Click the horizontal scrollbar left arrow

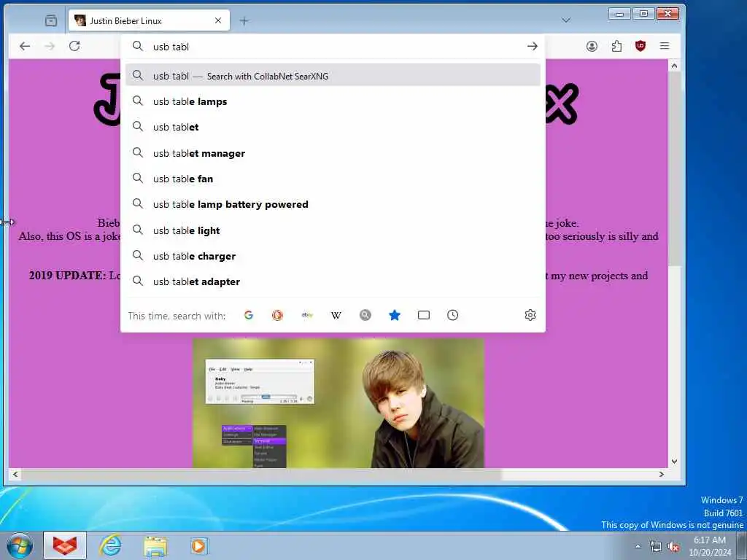point(15,474)
